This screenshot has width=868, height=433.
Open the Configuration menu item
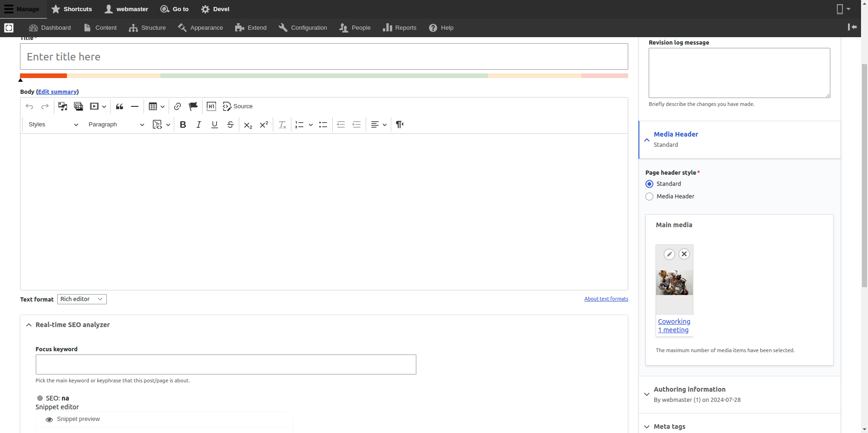point(303,28)
